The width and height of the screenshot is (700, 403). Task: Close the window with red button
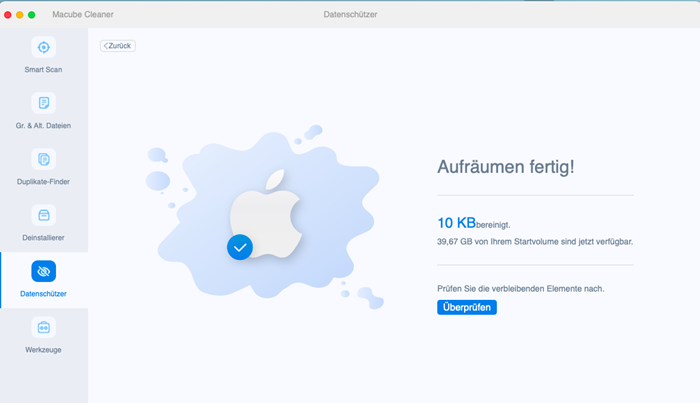(8, 15)
